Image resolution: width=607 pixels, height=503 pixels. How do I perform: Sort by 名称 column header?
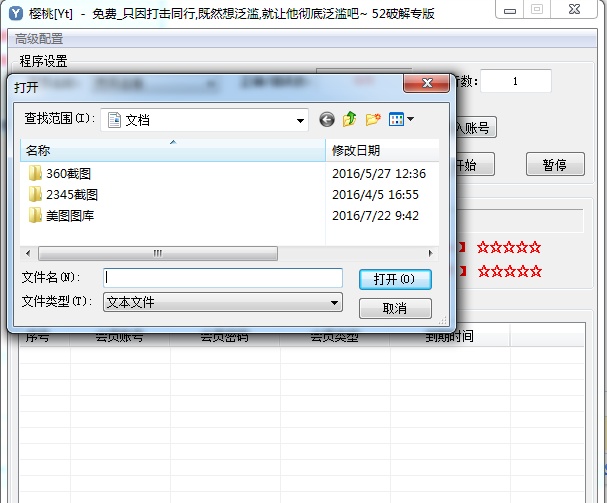[x=173, y=150]
